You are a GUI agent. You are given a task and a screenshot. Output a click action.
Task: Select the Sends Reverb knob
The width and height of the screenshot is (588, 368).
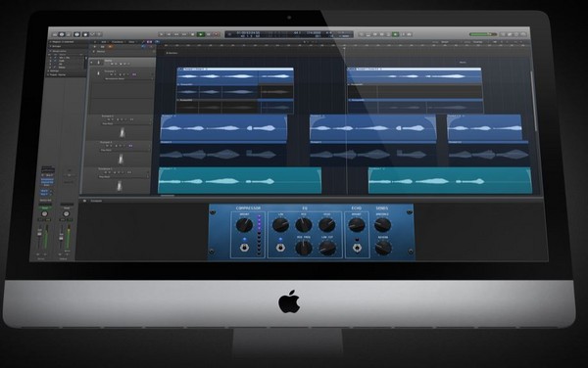[x=383, y=248]
